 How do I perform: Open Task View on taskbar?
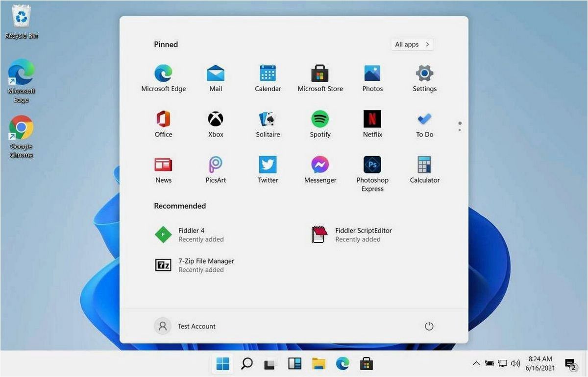270,363
